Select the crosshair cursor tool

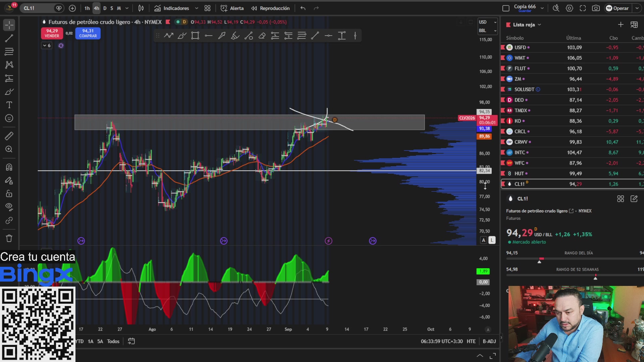(x=9, y=25)
